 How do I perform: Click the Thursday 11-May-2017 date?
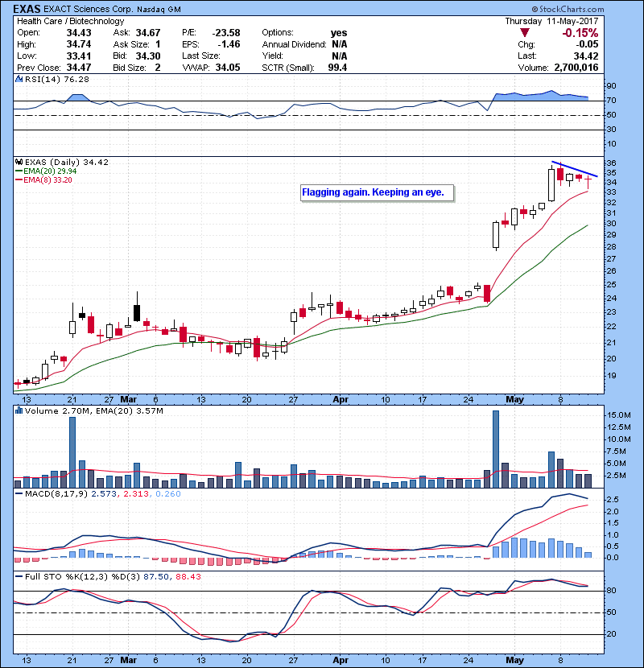point(552,21)
